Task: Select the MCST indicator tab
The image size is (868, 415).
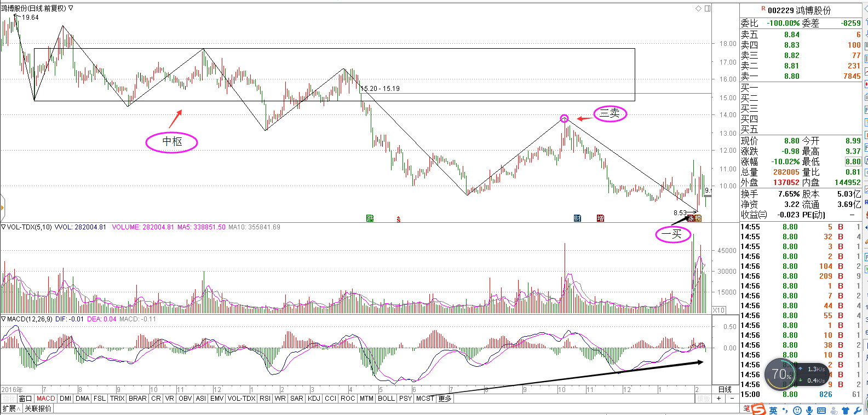Action: tap(425, 399)
